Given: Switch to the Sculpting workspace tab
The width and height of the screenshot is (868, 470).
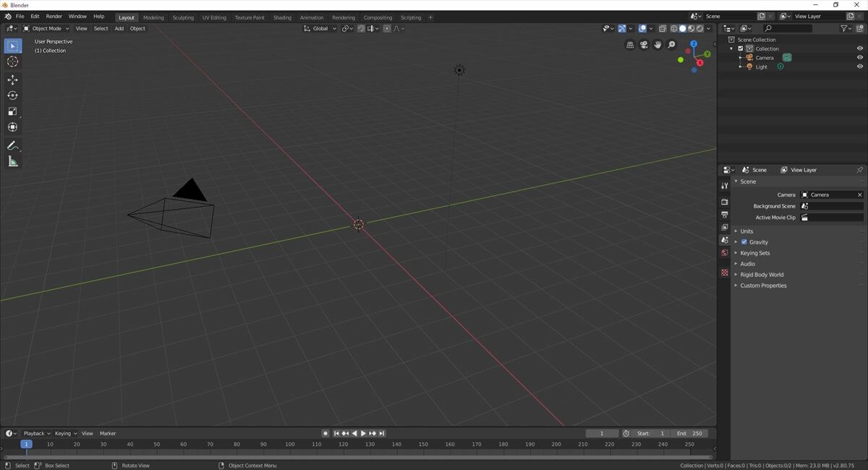Looking at the screenshot, I should coord(183,17).
